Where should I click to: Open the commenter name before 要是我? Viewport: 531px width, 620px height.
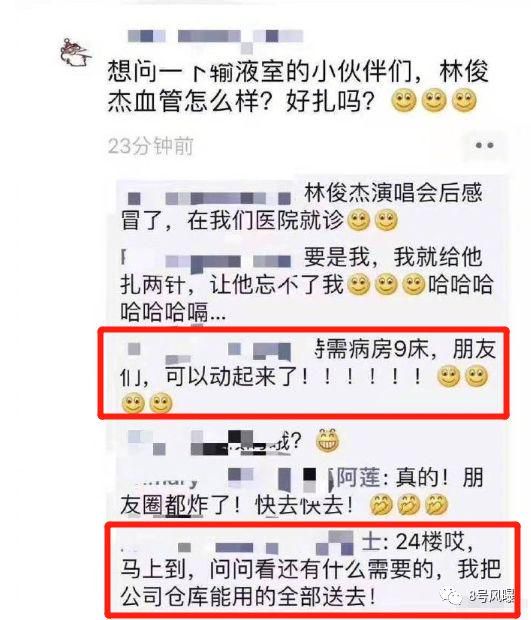[x=206, y=260]
